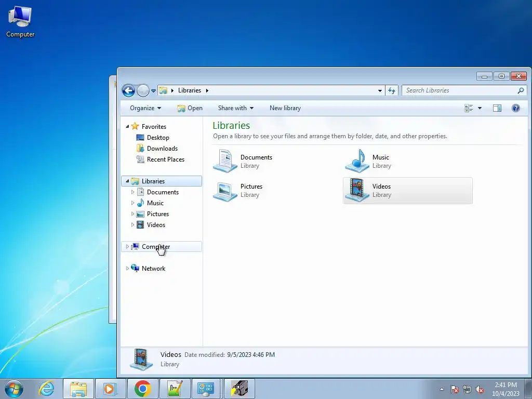Click the Help question mark icon
This screenshot has width=532, height=399.
516,108
